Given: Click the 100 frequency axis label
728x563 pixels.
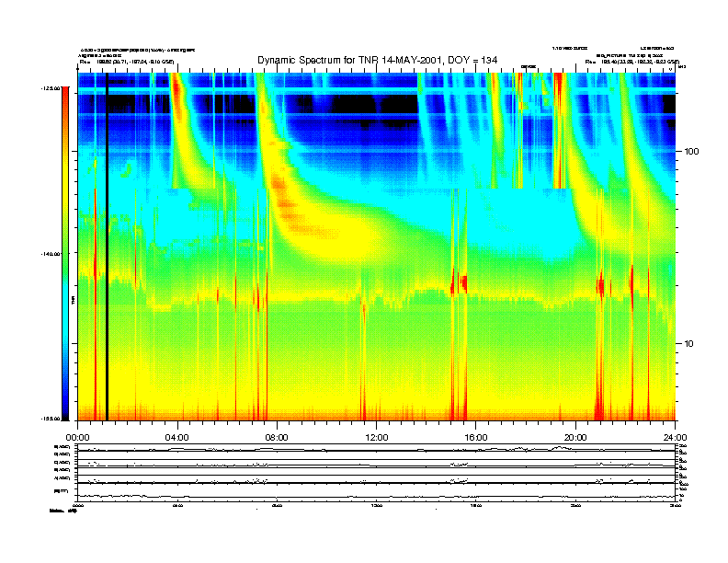Looking at the screenshot, I should click(691, 152).
